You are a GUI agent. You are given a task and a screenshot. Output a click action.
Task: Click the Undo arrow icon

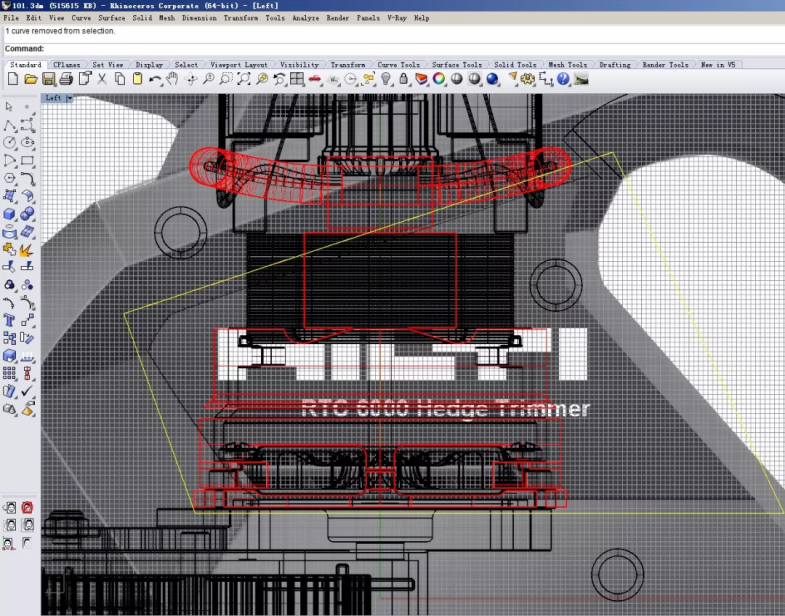coord(155,79)
